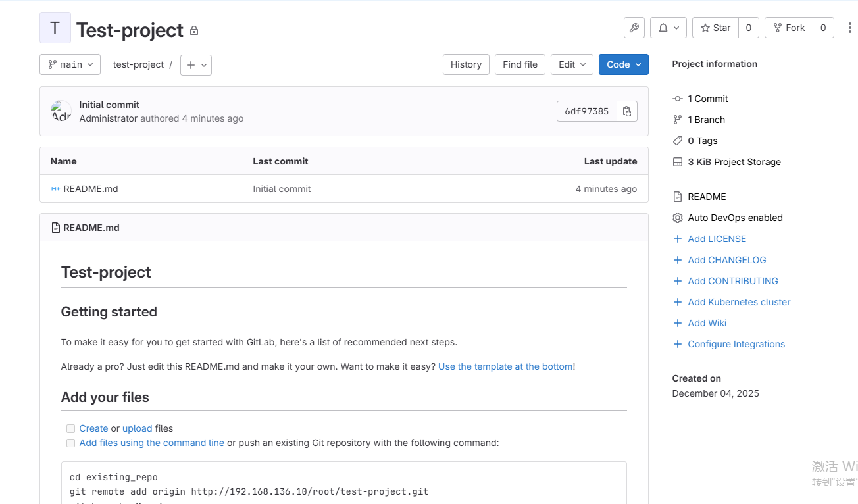Image resolution: width=858 pixels, height=504 pixels.
Task: Open the vertical ellipsis more actions menu
Action: pyautogui.click(x=849, y=28)
